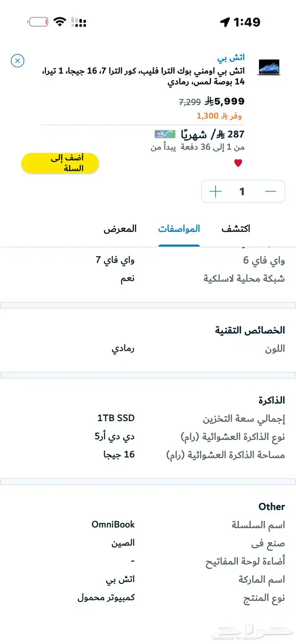Switch to the المعرض tab
The image size is (296, 644).
click(x=121, y=228)
